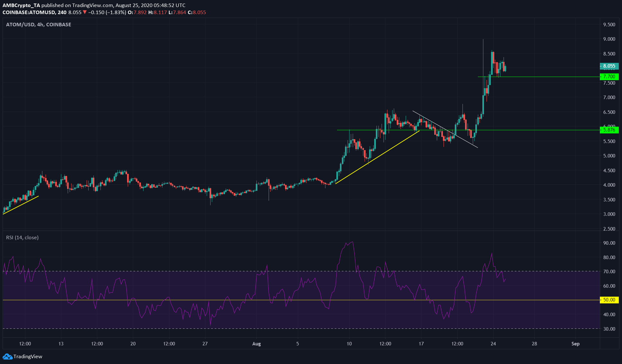Click the 13 date label on time axis
The image size is (622, 364).
[x=61, y=343]
